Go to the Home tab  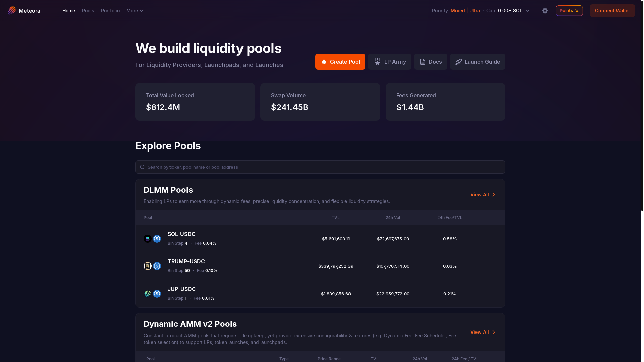click(x=69, y=11)
